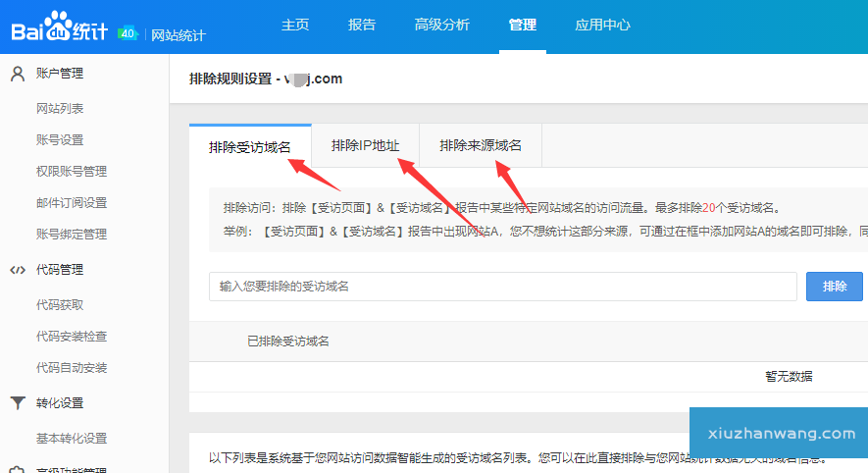Click the 转化设置 funnel icon
The width and height of the screenshot is (868, 473).
tap(17, 403)
